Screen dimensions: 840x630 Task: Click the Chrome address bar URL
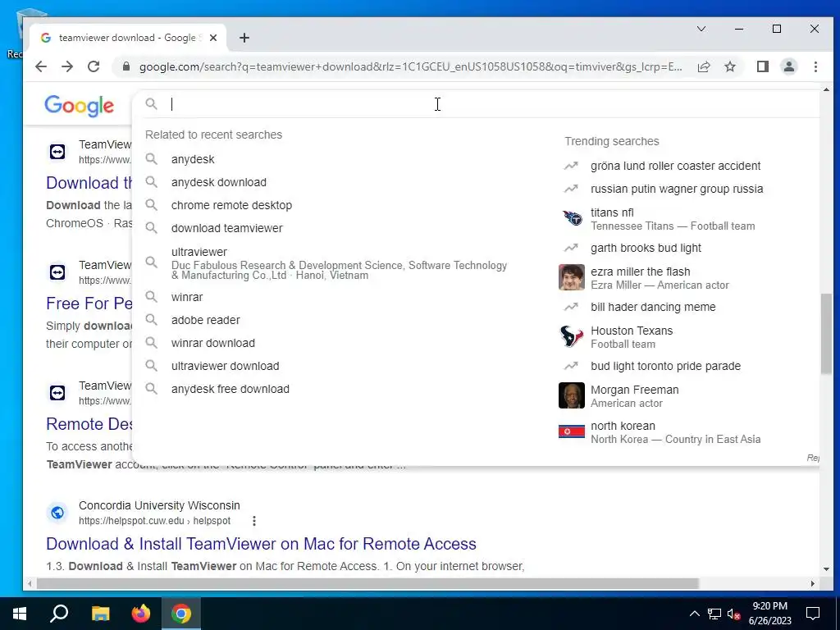pos(410,66)
